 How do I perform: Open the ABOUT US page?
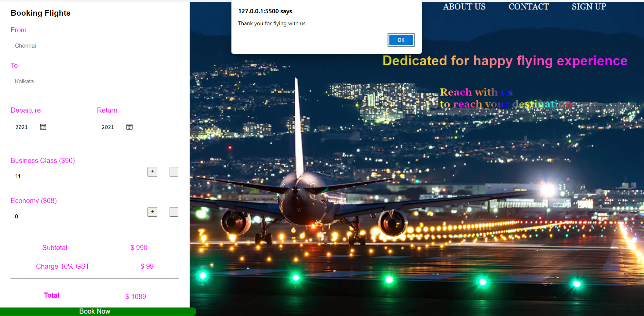pos(464,6)
